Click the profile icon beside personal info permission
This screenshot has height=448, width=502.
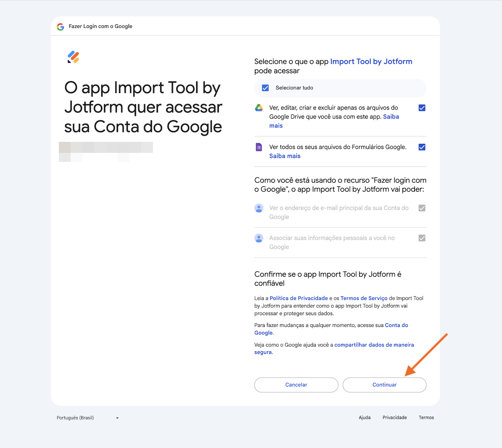[259, 238]
